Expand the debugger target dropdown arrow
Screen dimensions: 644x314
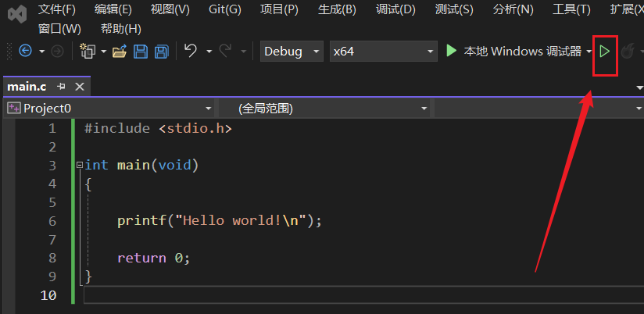pyautogui.click(x=589, y=52)
